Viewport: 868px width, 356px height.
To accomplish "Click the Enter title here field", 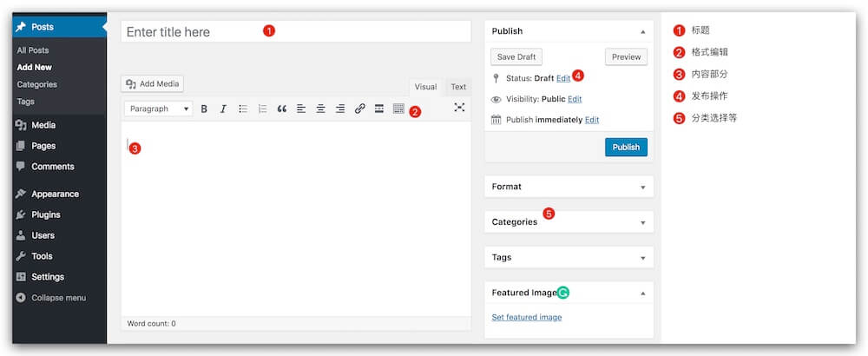I will (x=295, y=32).
